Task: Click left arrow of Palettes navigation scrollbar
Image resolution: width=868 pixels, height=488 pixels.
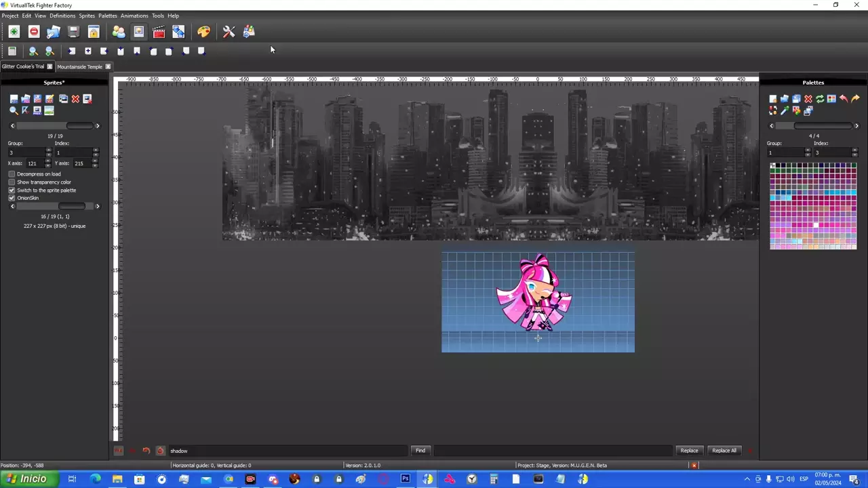Action: click(x=771, y=126)
